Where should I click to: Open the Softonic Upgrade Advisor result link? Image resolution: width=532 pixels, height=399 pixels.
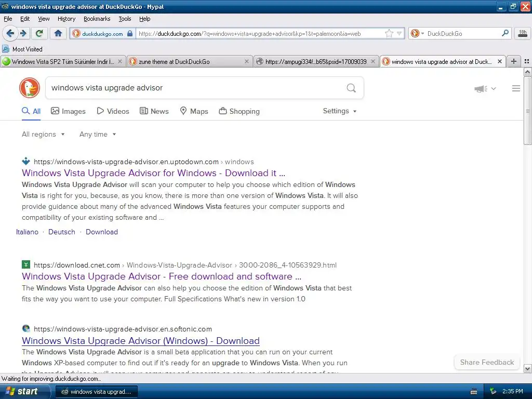click(x=141, y=341)
